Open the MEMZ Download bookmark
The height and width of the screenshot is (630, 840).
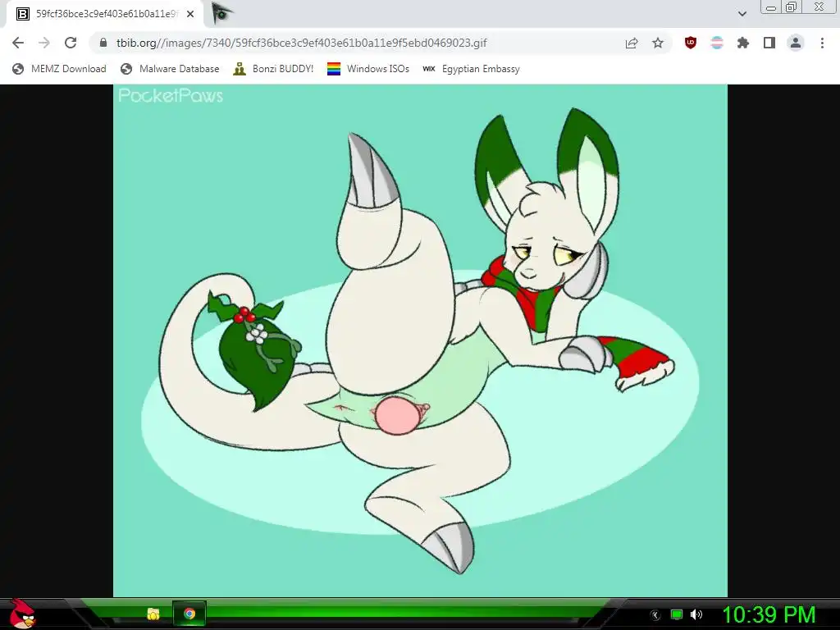(x=59, y=69)
